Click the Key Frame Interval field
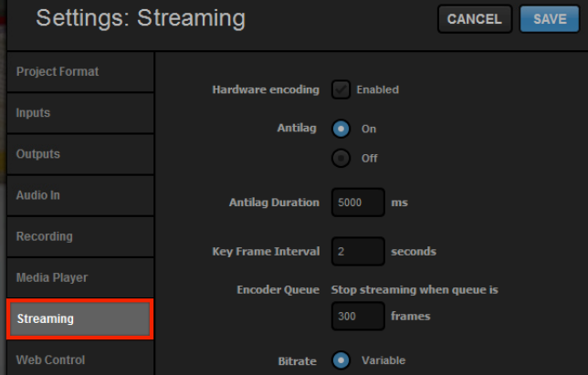This screenshot has height=375, width=588. coord(358,251)
